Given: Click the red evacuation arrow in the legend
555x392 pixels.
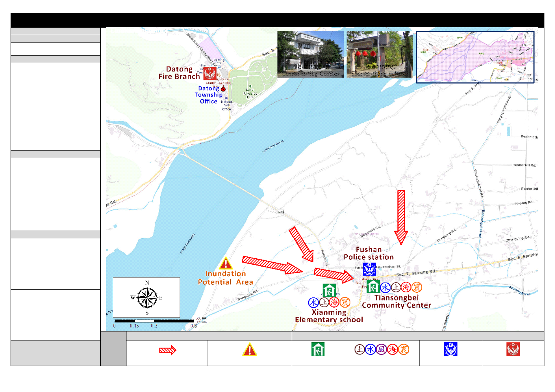Looking at the screenshot, I should [168, 350].
